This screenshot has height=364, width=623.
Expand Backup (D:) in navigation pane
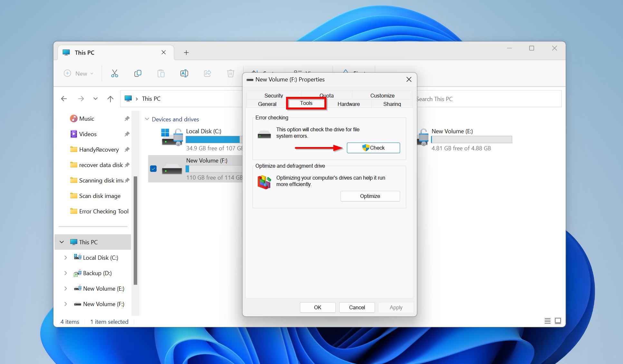pos(66,273)
